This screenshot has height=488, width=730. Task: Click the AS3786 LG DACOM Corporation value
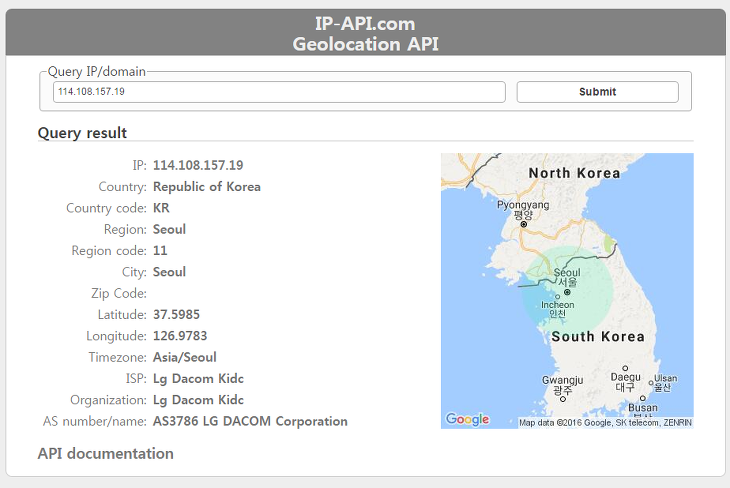250,421
